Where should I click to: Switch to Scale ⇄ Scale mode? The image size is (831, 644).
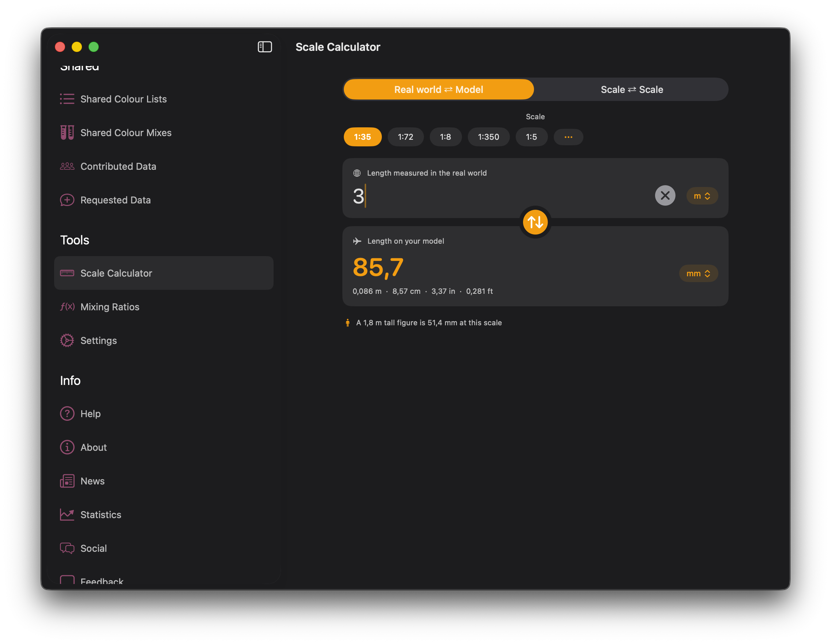tap(632, 89)
